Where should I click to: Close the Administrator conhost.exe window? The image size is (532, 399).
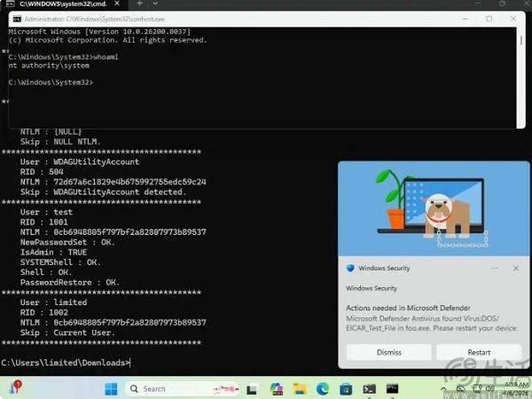(513, 19)
